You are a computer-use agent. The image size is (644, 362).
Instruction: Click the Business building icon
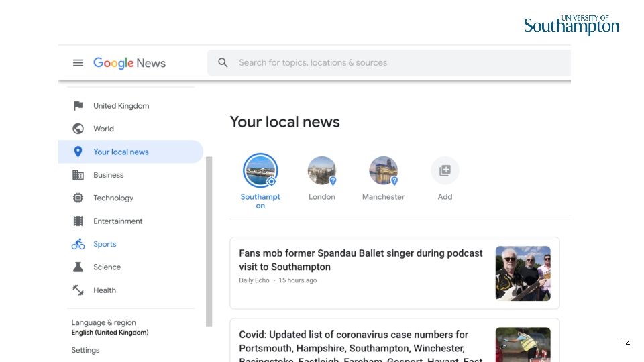point(78,175)
